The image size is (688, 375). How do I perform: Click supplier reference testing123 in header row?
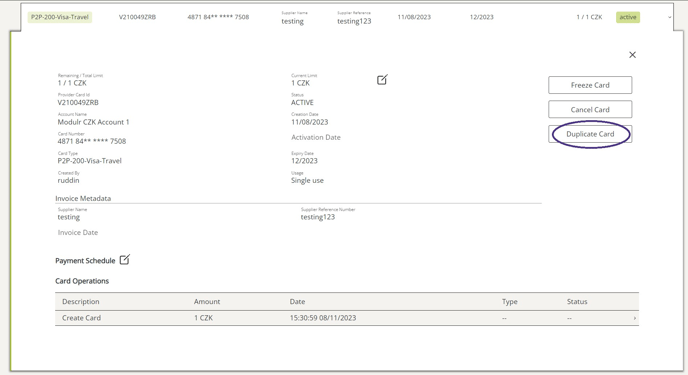coord(354,21)
